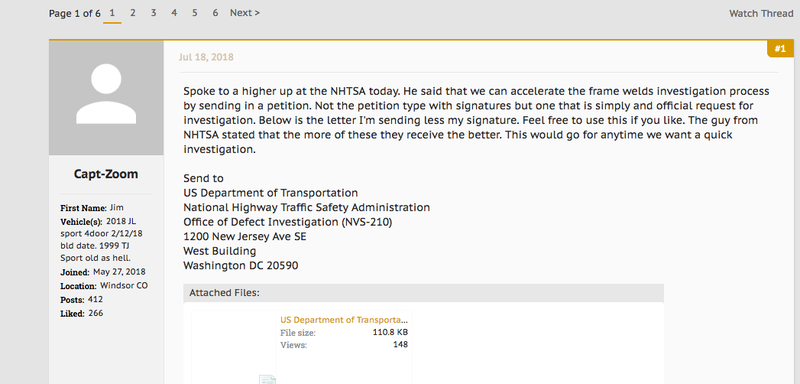Screen dimensions: 800x384
Task: Open Capt-Zoom username profile
Action: pyautogui.click(x=106, y=174)
